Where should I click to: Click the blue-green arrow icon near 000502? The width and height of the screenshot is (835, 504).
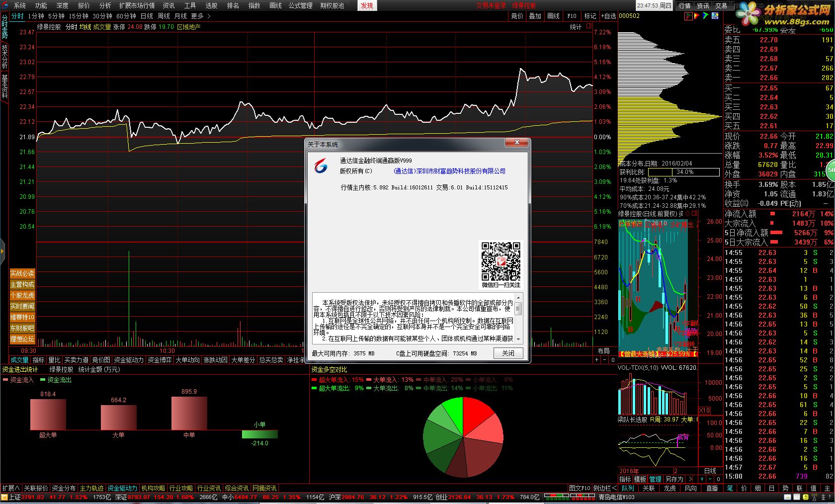706,16
